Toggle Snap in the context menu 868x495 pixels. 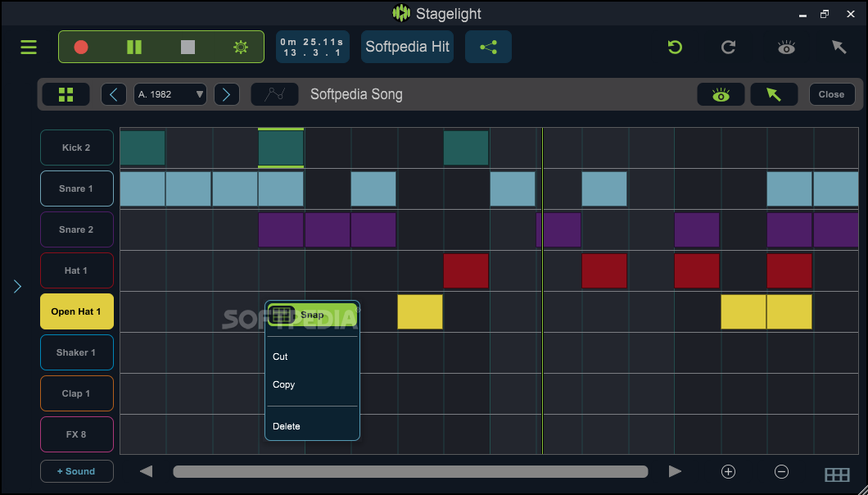(312, 315)
